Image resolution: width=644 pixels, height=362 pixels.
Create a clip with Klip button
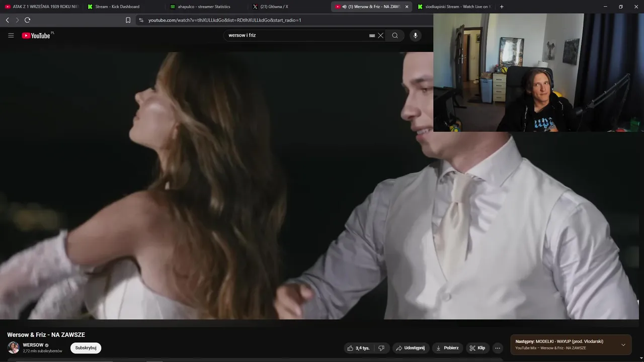(x=477, y=348)
